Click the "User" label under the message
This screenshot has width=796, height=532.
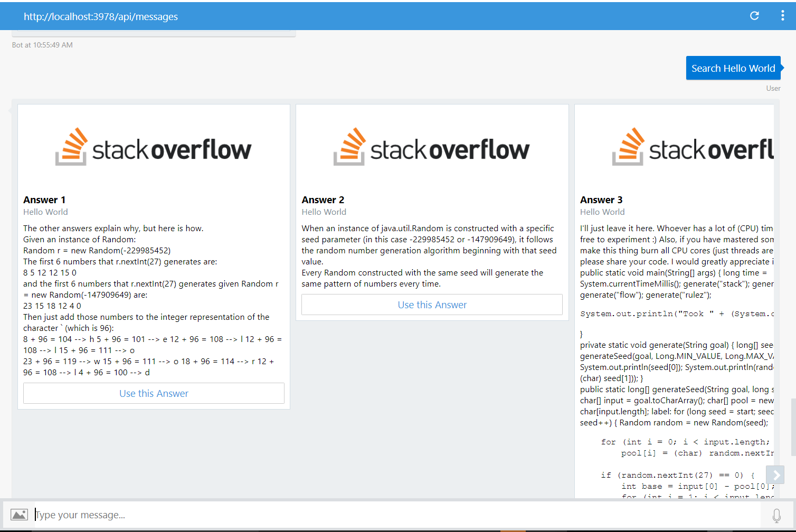[x=773, y=88]
